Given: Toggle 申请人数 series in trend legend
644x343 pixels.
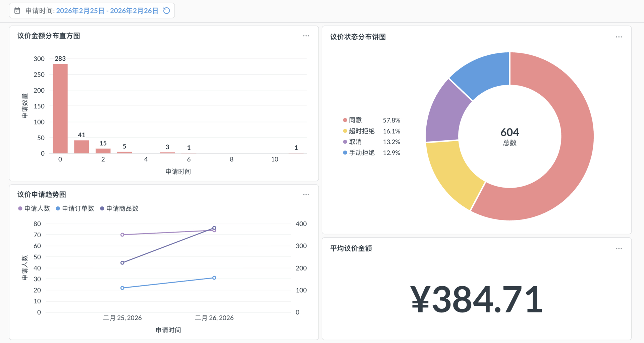Looking at the screenshot, I should point(34,208).
